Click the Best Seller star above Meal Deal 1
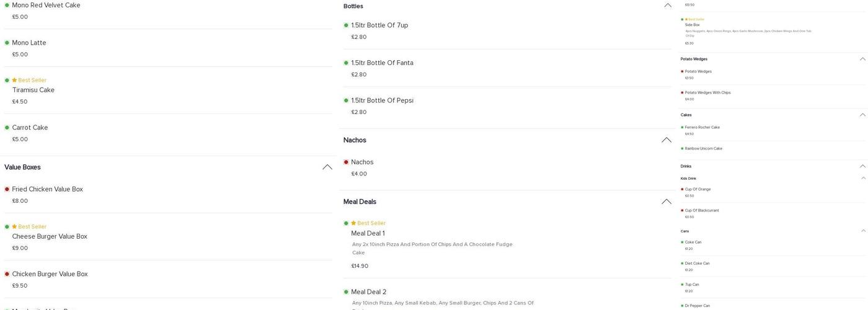Image resolution: width=868 pixels, height=310 pixels. click(353, 223)
